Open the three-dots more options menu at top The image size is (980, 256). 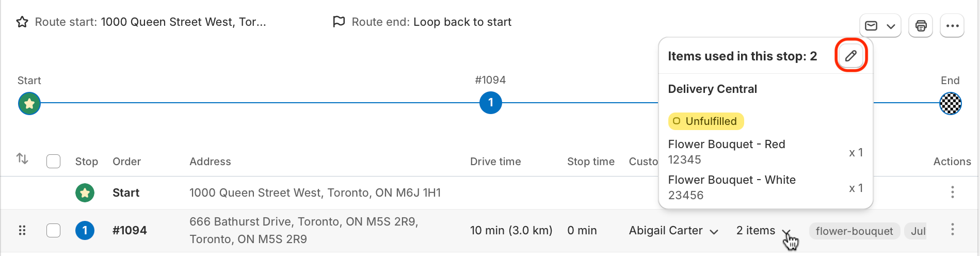point(952,26)
